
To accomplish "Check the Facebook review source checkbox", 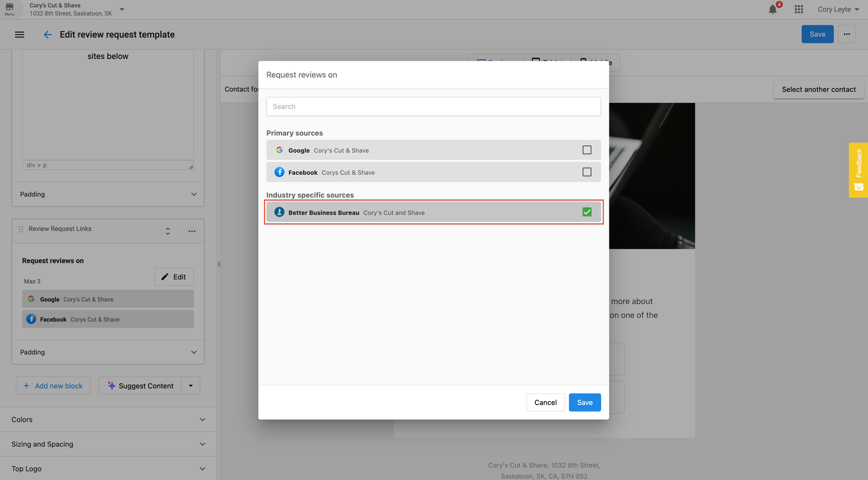I will pyautogui.click(x=587, y=172).
